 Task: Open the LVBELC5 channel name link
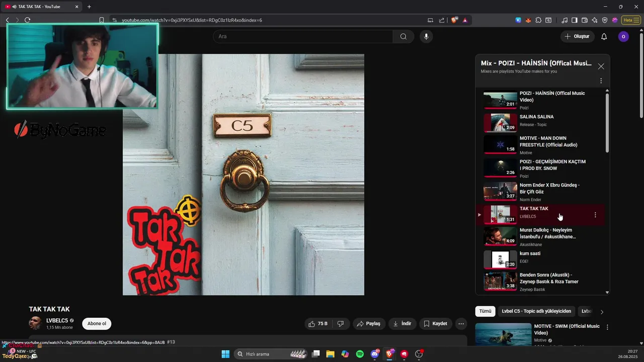(x=57, y=320)
